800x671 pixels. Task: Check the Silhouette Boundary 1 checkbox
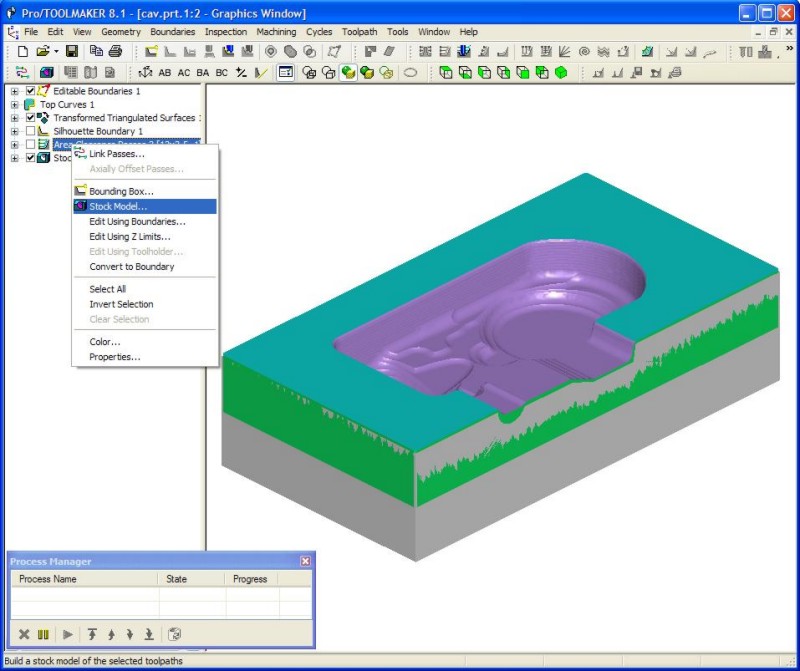click(31, 131)
